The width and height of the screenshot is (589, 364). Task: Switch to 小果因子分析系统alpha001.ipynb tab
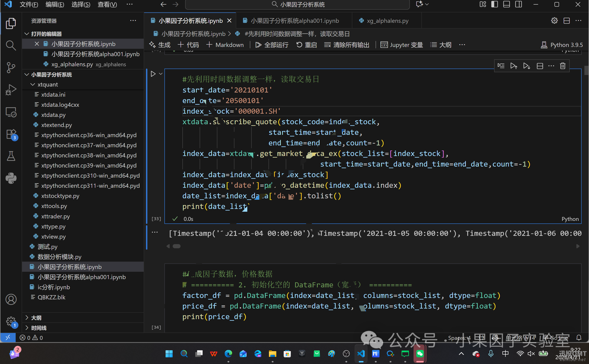point(294,21)
